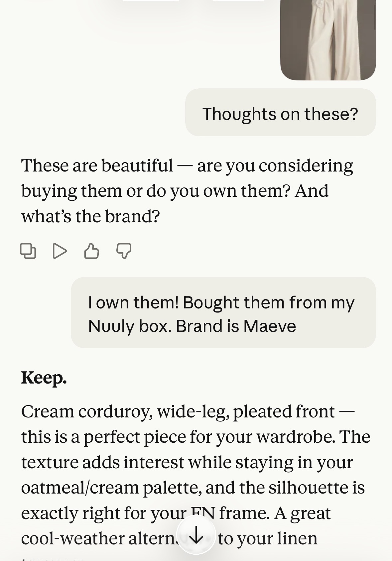Open the cream trousers photo attachment
392x561 pixels.
tap(328, 40)
